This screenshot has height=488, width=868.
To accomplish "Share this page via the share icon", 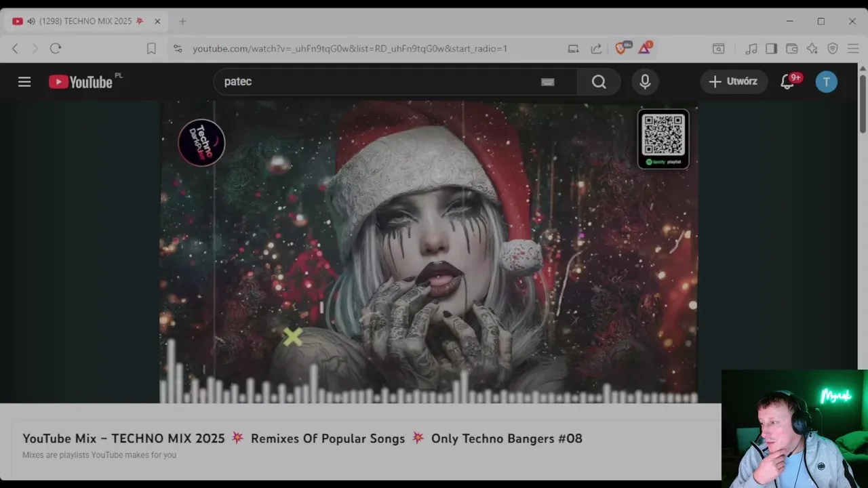I will tap(596, 48).
